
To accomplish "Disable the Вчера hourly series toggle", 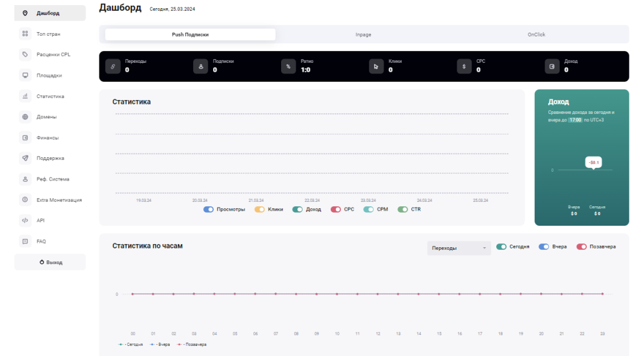I will pos(543,247).
